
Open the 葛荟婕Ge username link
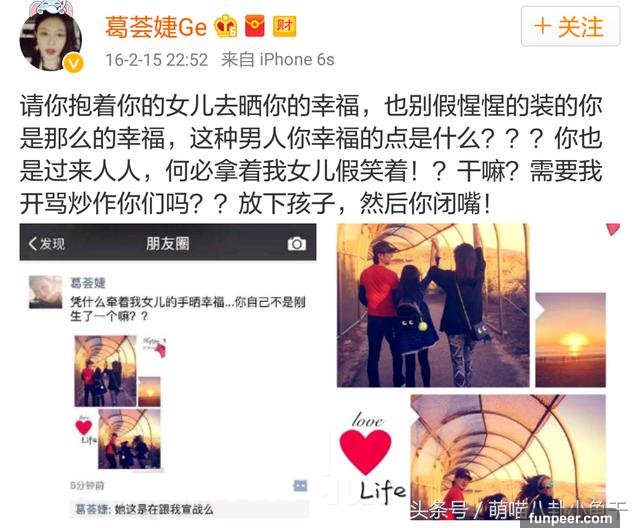(156, 27)
